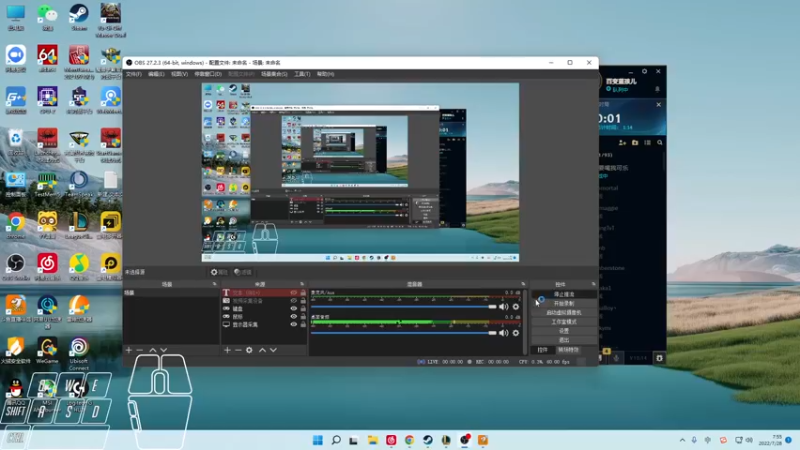Open source properties gear icon
This screenshot has height=450, width=800.
point(250,350)
